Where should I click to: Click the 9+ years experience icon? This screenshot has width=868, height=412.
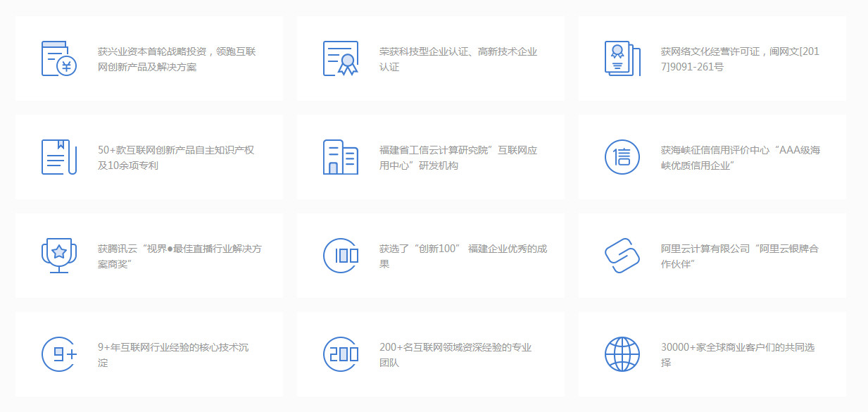(x=59, y=354)
